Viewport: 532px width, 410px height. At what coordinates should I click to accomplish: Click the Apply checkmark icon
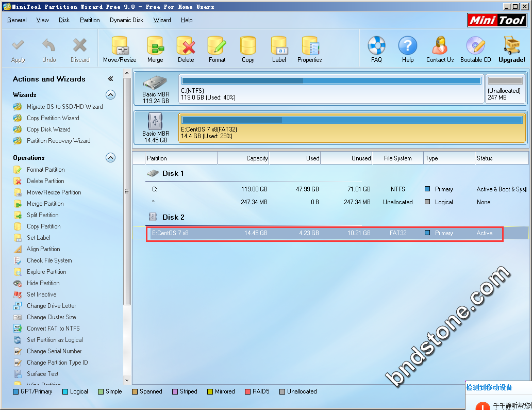click(x=18, y=45)
